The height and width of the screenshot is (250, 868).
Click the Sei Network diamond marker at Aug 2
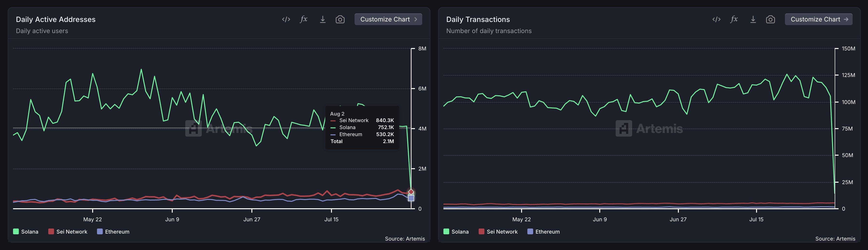pyautogui.click(x=411, y=192)
